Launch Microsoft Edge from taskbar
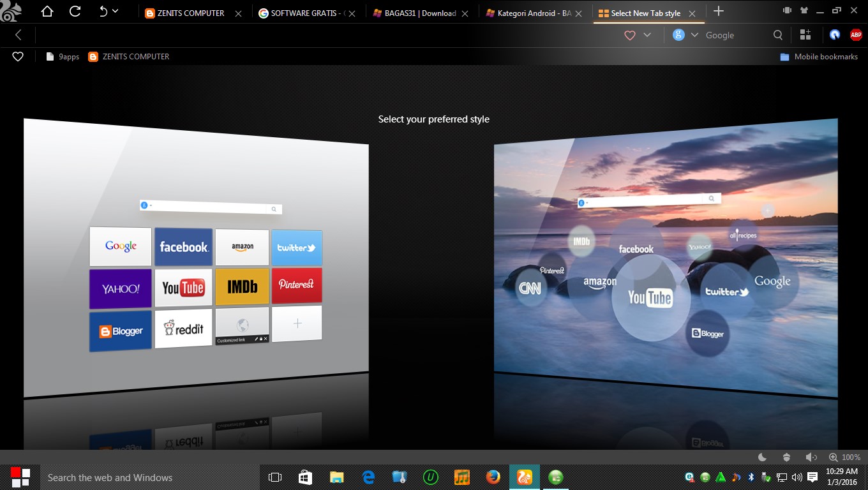The height and width of the screenshot is (490, 868). [368, 477]
